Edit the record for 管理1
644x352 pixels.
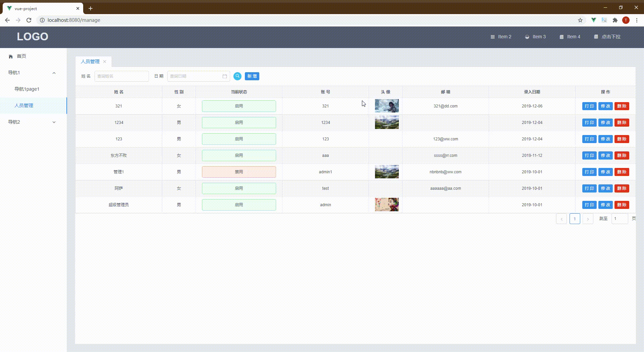(x=605, y=172)
